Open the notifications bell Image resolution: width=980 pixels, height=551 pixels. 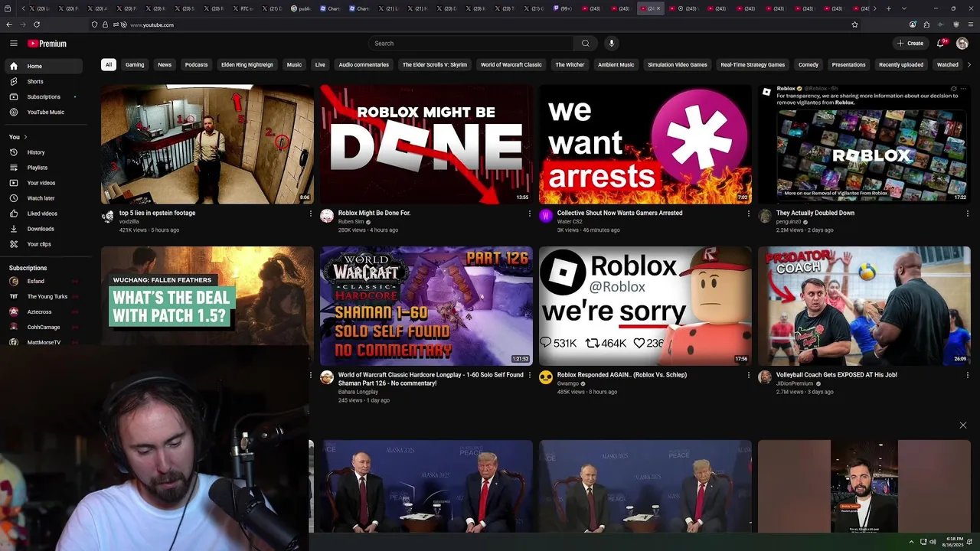[941, 44]
